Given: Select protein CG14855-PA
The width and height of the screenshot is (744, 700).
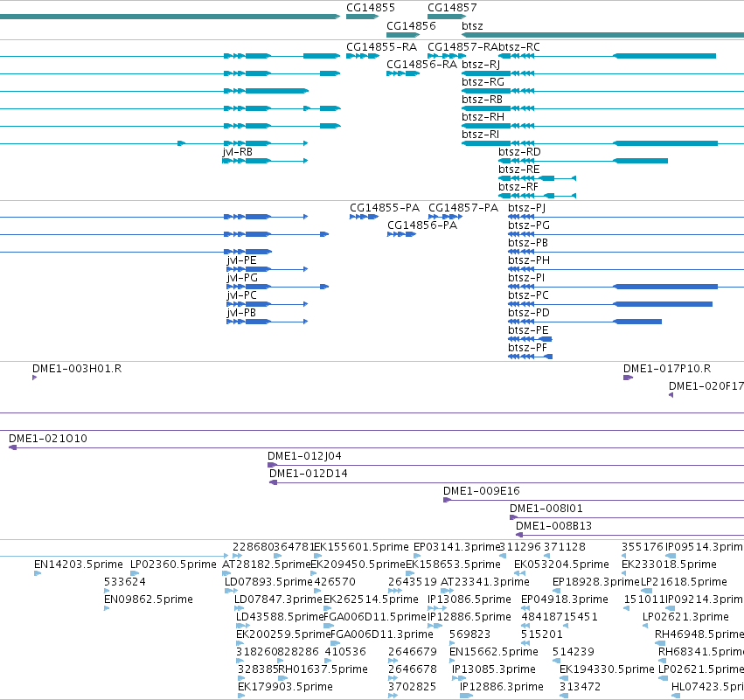Looking at the screenshot, I should 364,217.
